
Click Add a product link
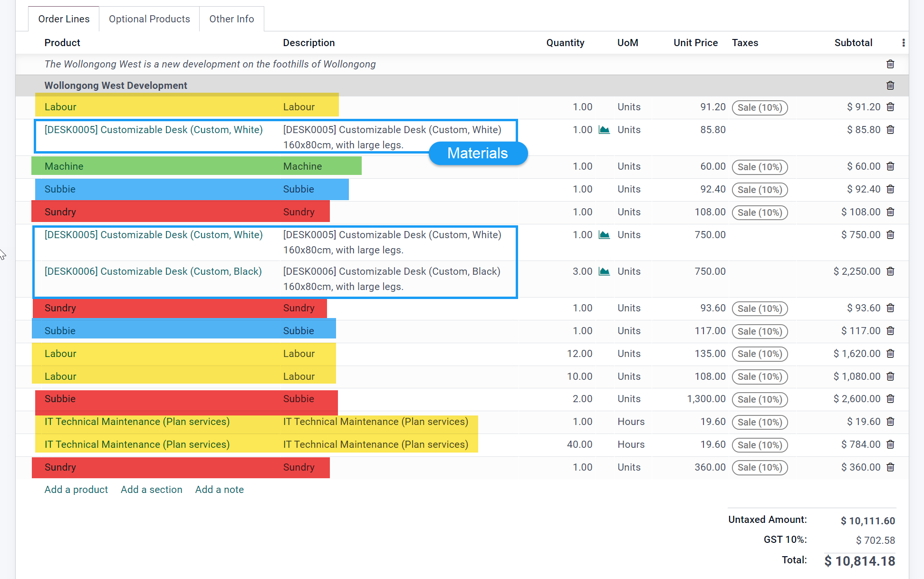pyautogui.click(x=76, y=490)
